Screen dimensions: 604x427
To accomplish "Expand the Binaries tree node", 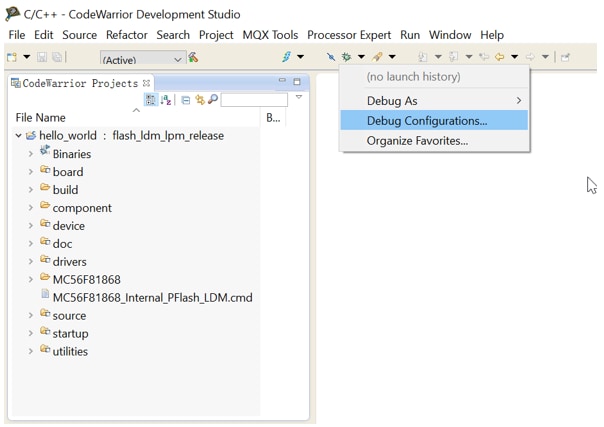I will (x=31, y=154).
